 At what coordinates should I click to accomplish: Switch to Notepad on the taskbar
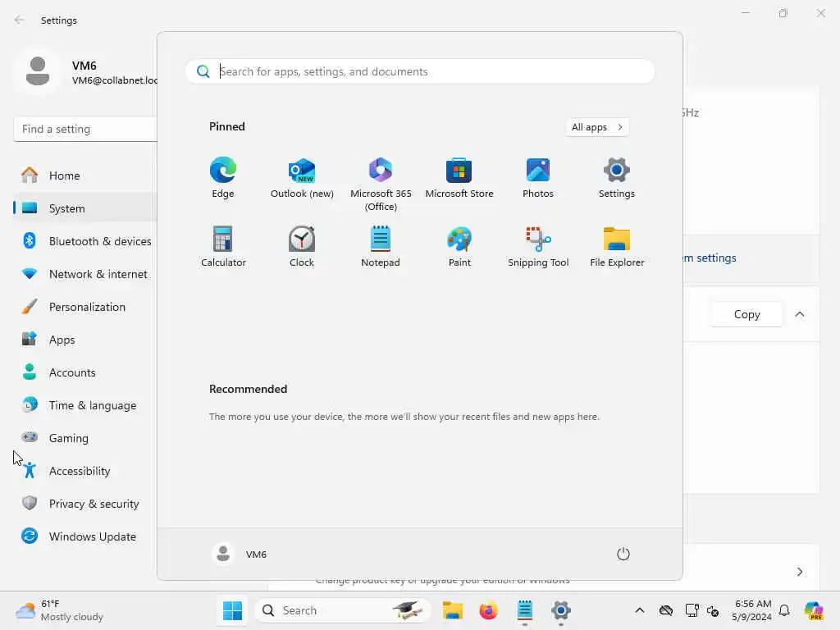coord(524,610)
